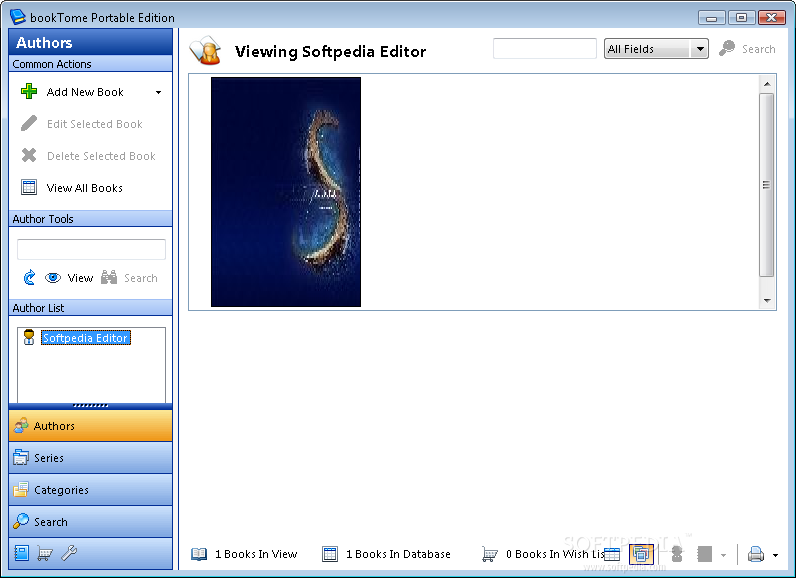Click the navigation pane splitter grip above Authors
This screenshot has width=796, height=578.
coord(90,406)
